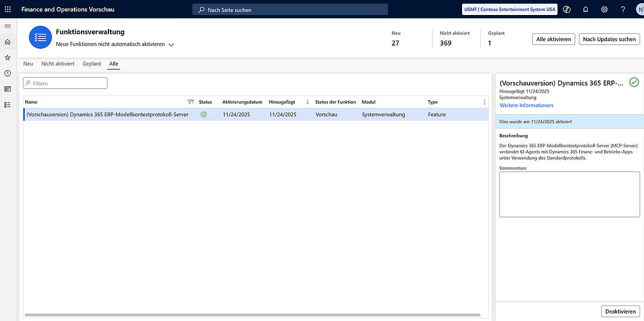Open notifications via the bell icon
The width and height of the screenshot is (644, 321).
point(586,9)
